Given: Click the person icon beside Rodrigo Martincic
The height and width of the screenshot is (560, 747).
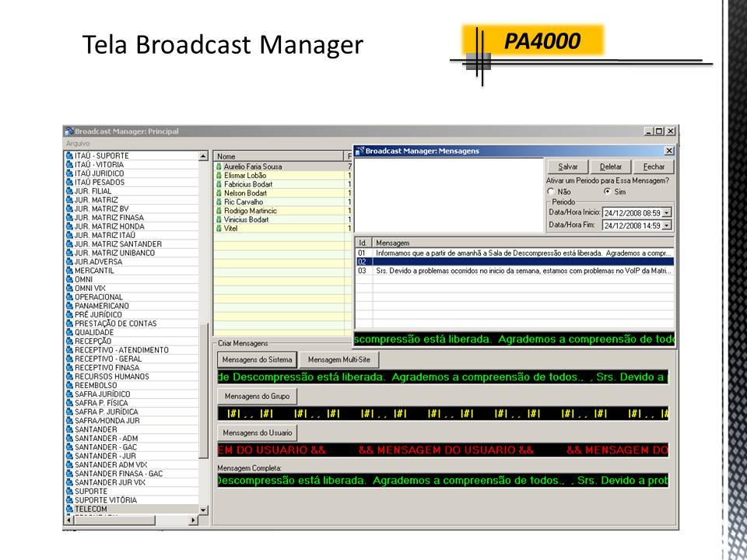Looking at the screenshot, I should tap(219, 208).
